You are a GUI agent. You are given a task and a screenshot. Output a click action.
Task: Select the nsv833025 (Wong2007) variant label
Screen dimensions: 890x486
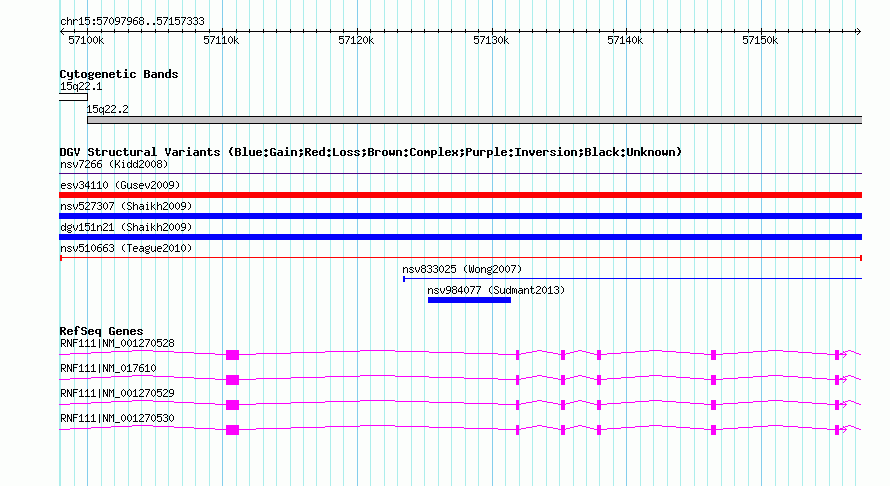462,269
